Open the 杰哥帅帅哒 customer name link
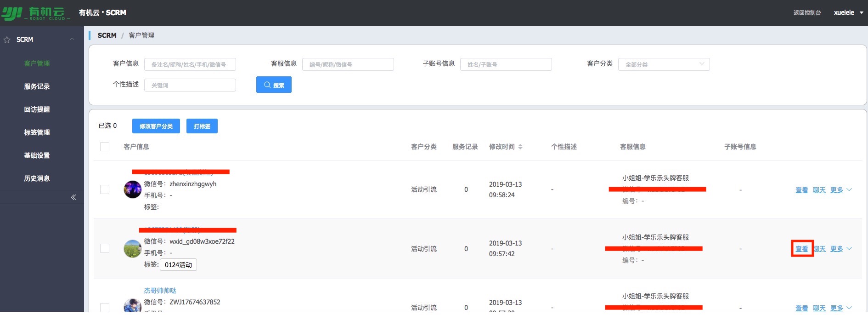 [160, 291]
